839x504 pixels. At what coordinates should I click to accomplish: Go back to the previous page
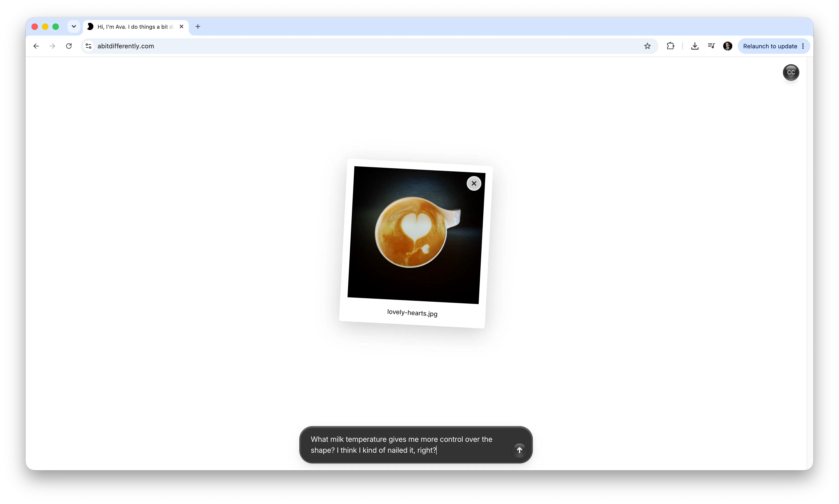pyautogui.click(x=36, y=46)
